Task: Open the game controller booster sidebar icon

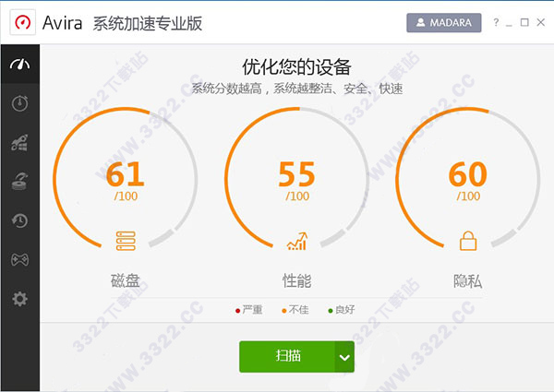Action: [x=19, y=260]
